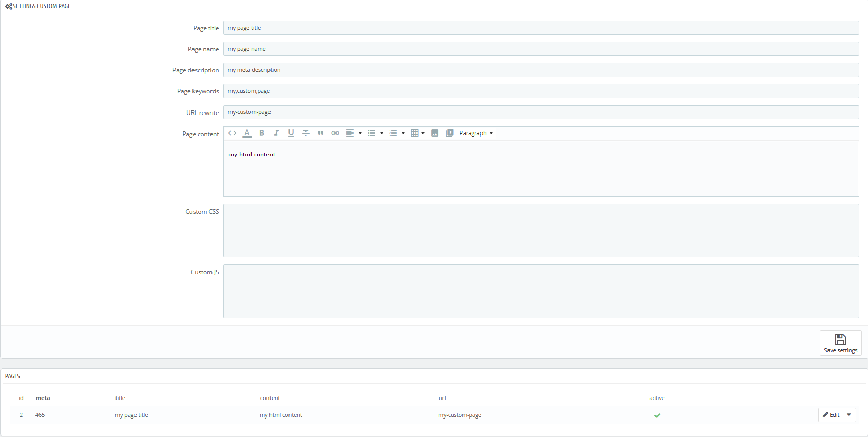
Task: Insert a table in the editor
Action: click(415, 133)
